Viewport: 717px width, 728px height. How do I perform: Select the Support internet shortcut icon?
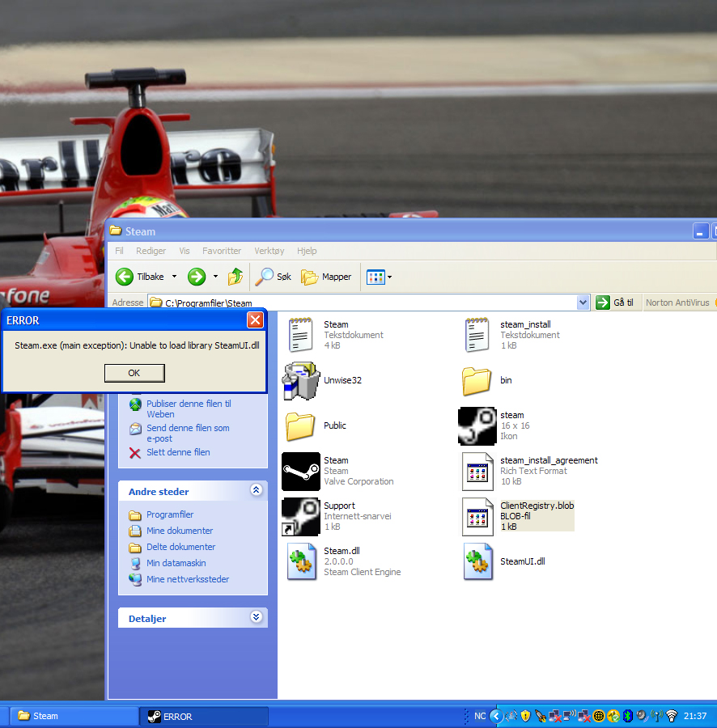301,516
